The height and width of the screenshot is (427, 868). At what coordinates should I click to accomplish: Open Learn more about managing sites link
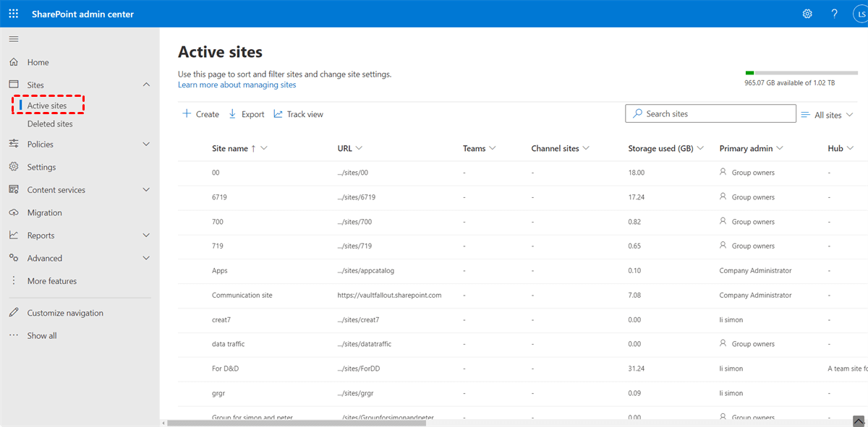[x=237, y=85]
